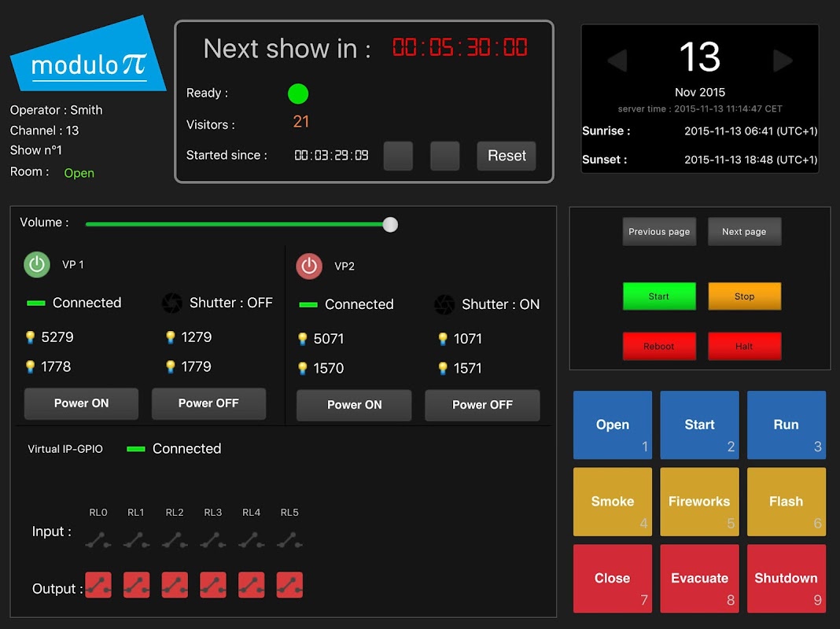Screen dimensions: 840x629
Task: Click the red VP2 power icon
Action: [309, 266]
